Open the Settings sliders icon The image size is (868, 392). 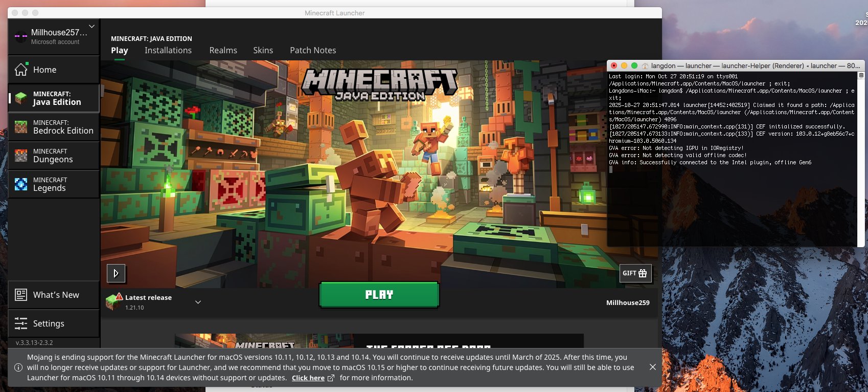coord(21,323)
